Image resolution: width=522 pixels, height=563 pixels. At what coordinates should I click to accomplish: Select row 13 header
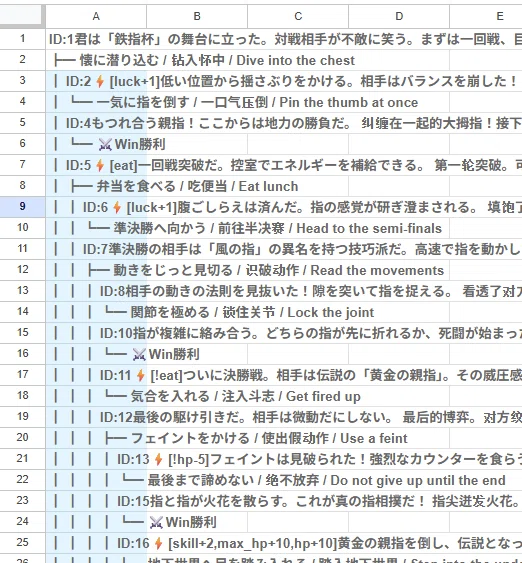(x=23, y=290)
